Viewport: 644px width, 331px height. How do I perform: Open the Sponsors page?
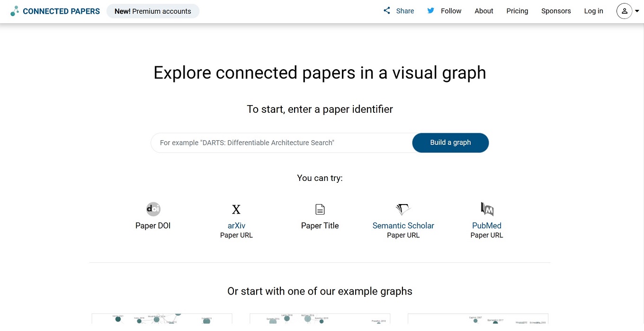pos(556,11)
